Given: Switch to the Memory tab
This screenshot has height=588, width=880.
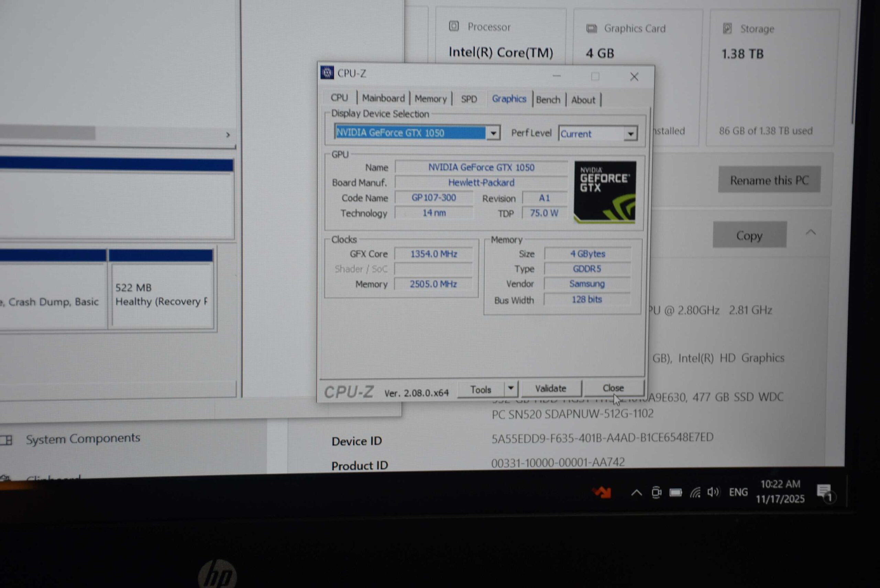Looking at the screenshot, I should click(430, 99).
